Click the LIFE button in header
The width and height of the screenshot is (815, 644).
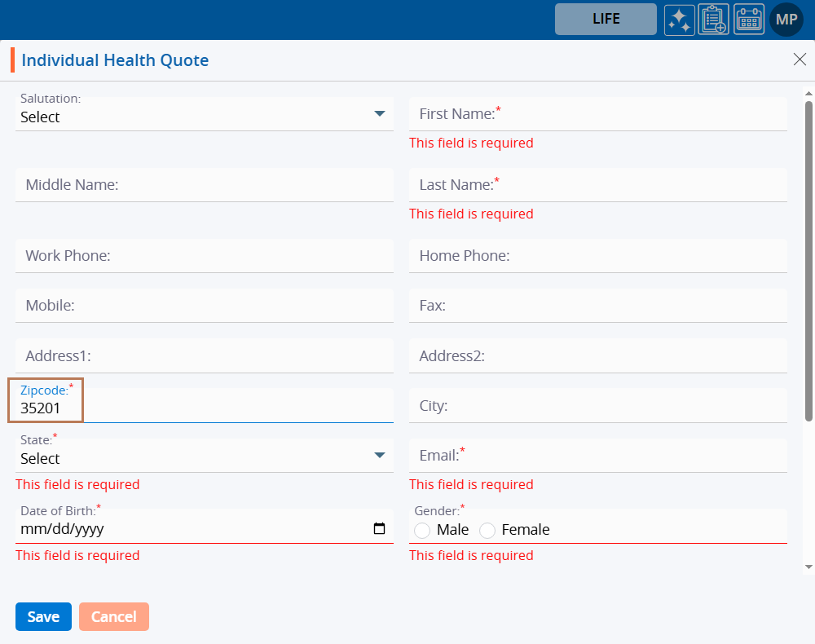click(x=606, y=20)
